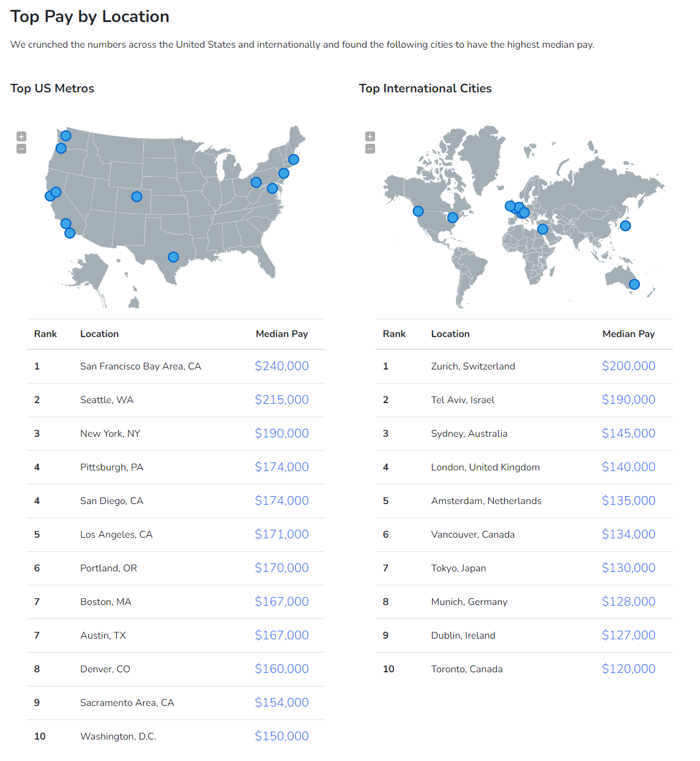Open the $167,000 Boston median pay link

[x=282, y=601]
